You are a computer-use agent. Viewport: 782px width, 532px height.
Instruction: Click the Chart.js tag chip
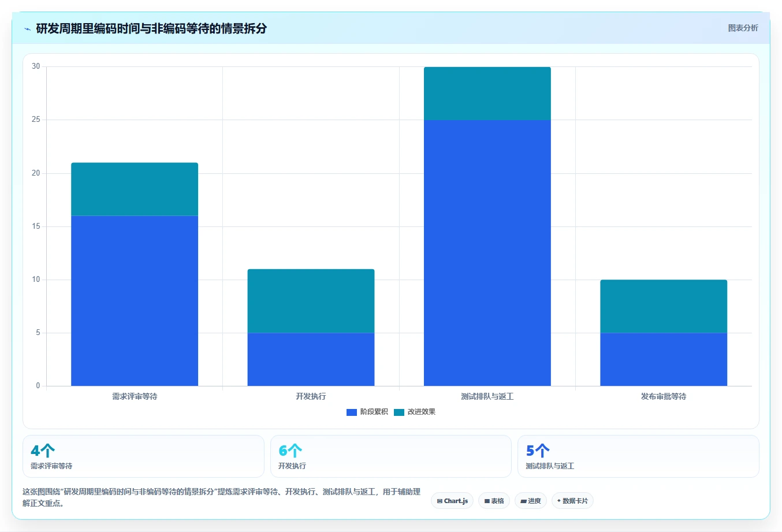452,501
